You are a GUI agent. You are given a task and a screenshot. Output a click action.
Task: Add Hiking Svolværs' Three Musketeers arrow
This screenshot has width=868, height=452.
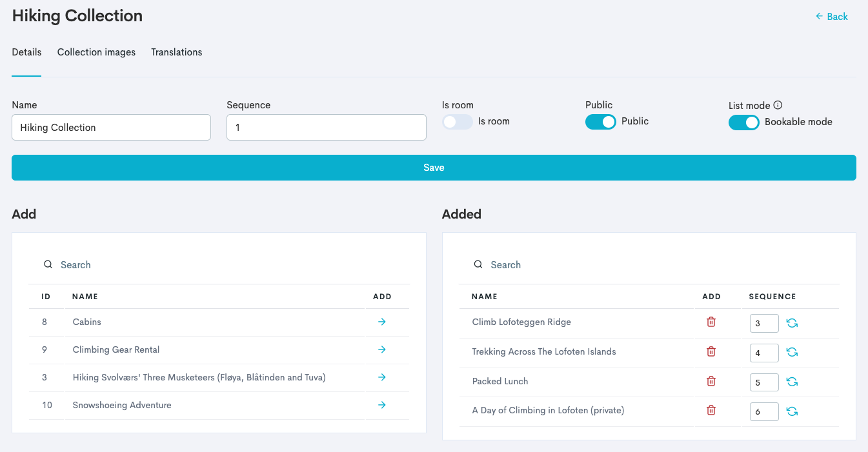(382, 377)
